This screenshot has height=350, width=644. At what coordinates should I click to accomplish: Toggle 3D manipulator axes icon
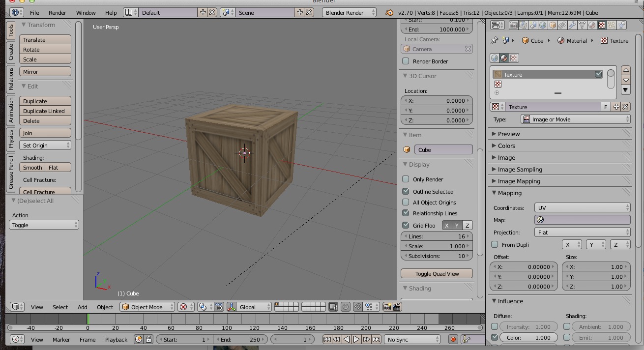tap(232, 307)
